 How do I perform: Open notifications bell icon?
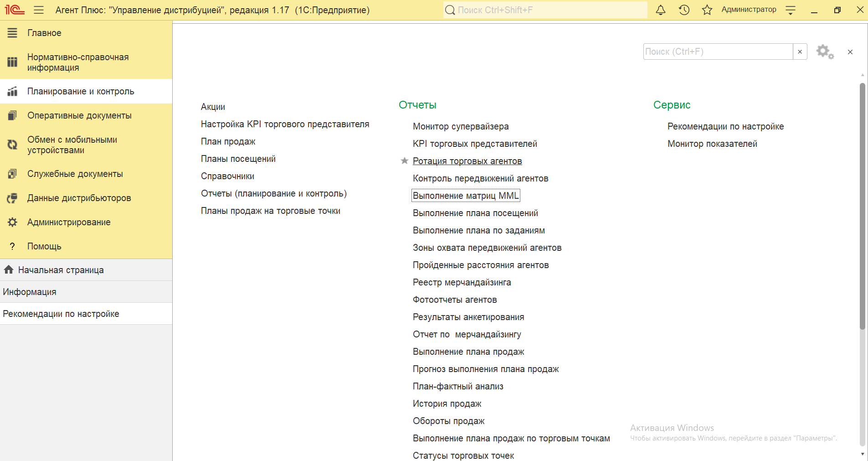coord(661,10)
